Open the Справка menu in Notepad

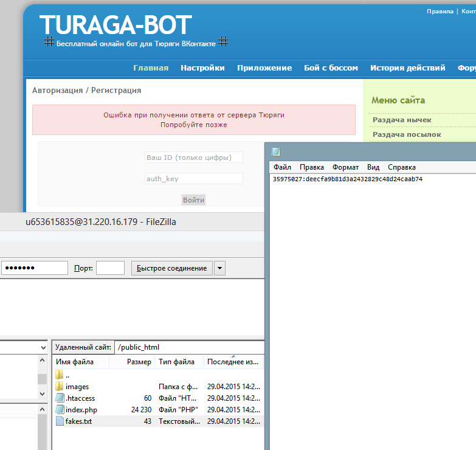[x=402, y=167]
